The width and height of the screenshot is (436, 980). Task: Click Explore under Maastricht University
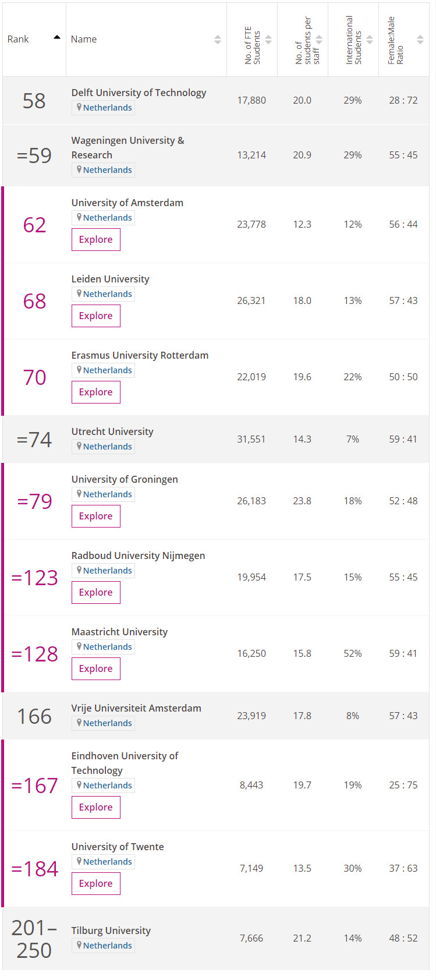[96, 668]
